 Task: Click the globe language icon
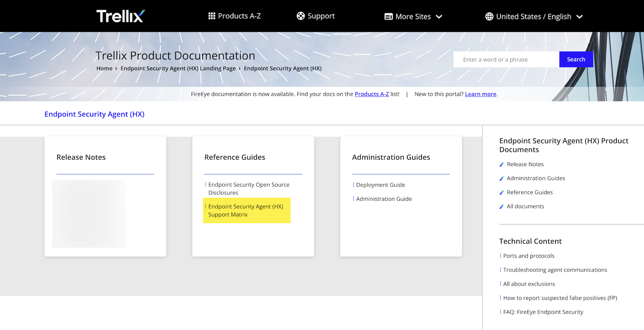point(489,17)
